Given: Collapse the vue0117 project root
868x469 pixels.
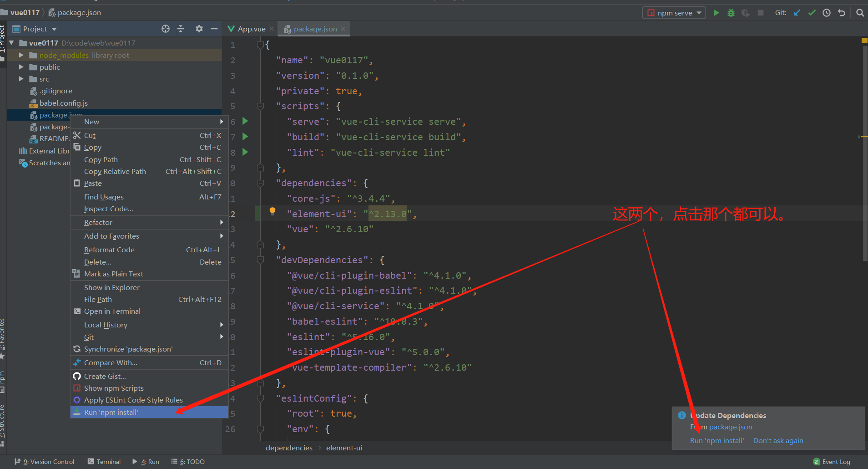Looking at the screenshot, I should [x=12, y=43].
